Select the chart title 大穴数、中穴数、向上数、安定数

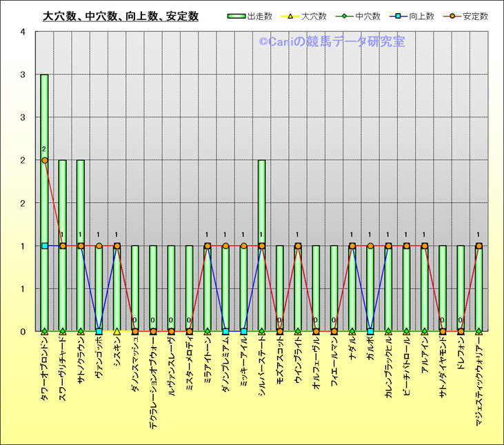[121, 17]
